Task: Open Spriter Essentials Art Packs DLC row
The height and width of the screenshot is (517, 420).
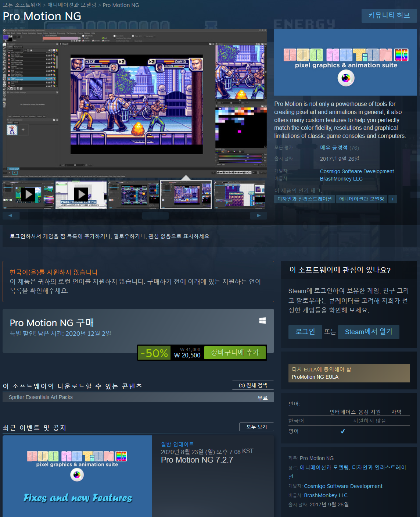Action: [138, 397]
